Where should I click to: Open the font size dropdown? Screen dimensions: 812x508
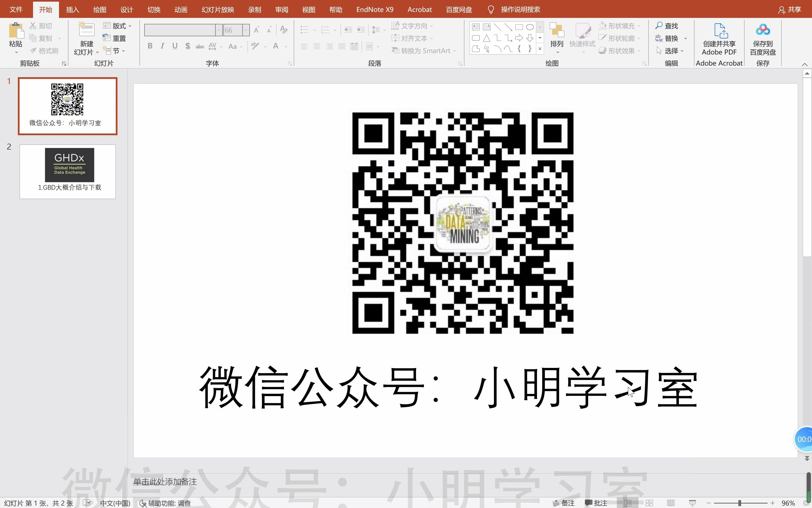click(x=246, y=30)
